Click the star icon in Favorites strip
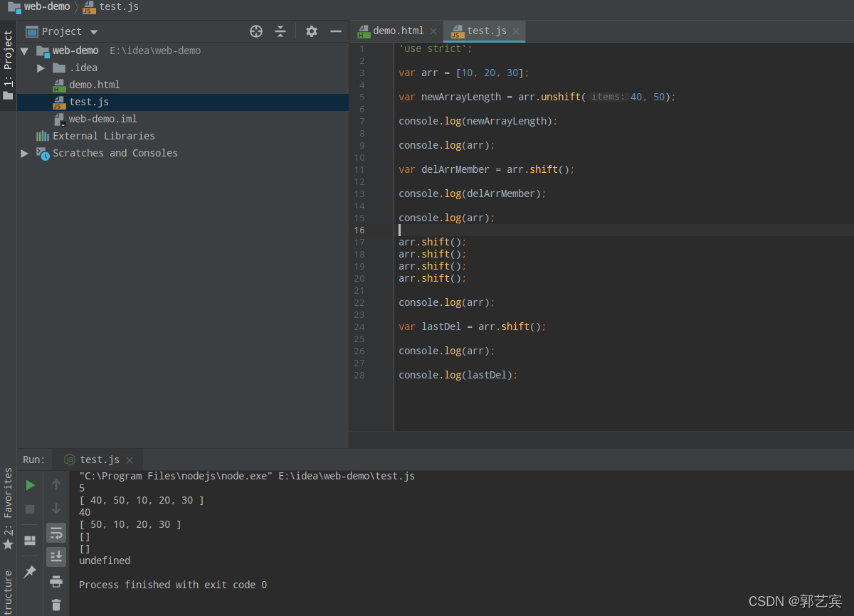The image size is (854, 616). (x=8, y=544)
